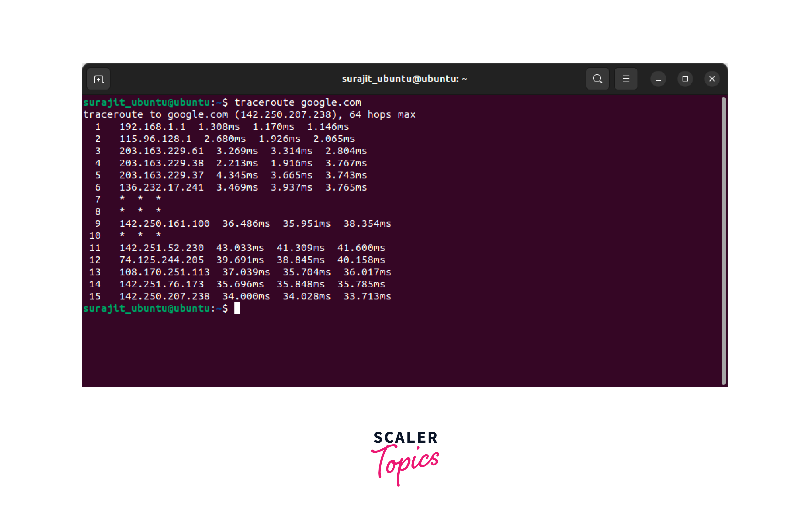Click the terminal search icon
The image size is (810, 532).
point(597,79)
